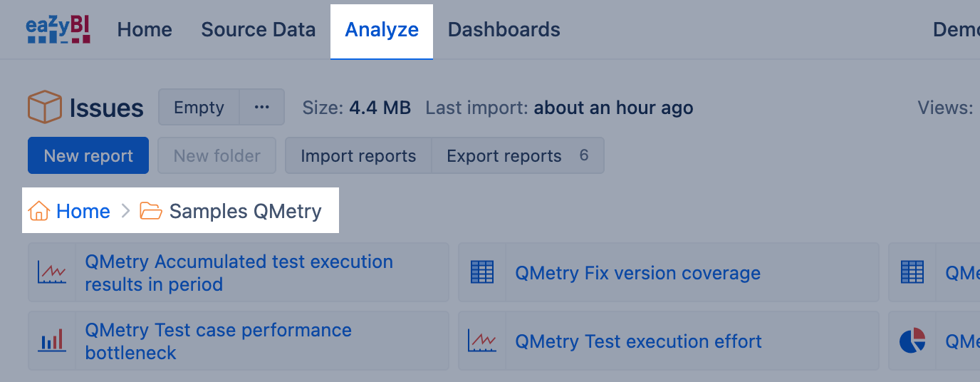Click the Samples QMetry folder icon
The height and width of the screenshot is (382, 980).
[150, 212]
